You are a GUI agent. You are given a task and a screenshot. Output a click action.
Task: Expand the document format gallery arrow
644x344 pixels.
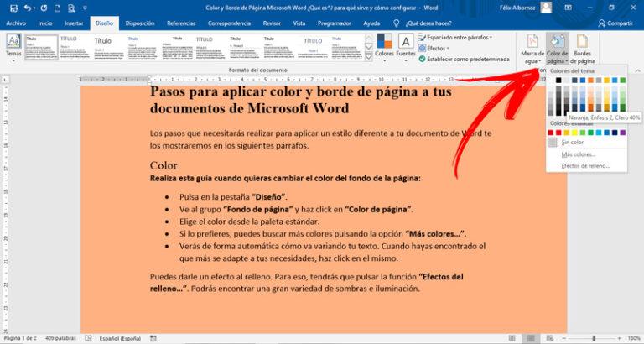tap(369, 58)
